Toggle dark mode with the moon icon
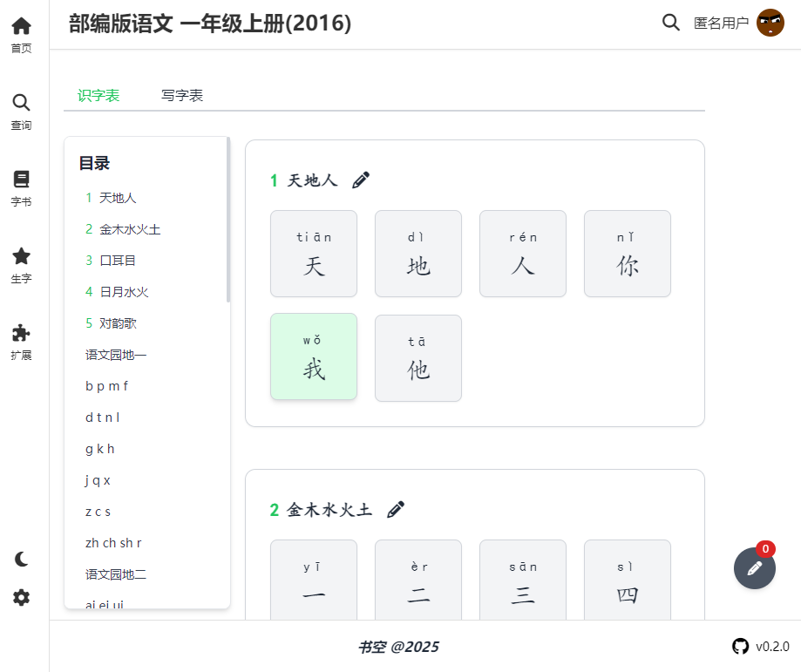Screen dimensions: 801x672 (21, 559)
